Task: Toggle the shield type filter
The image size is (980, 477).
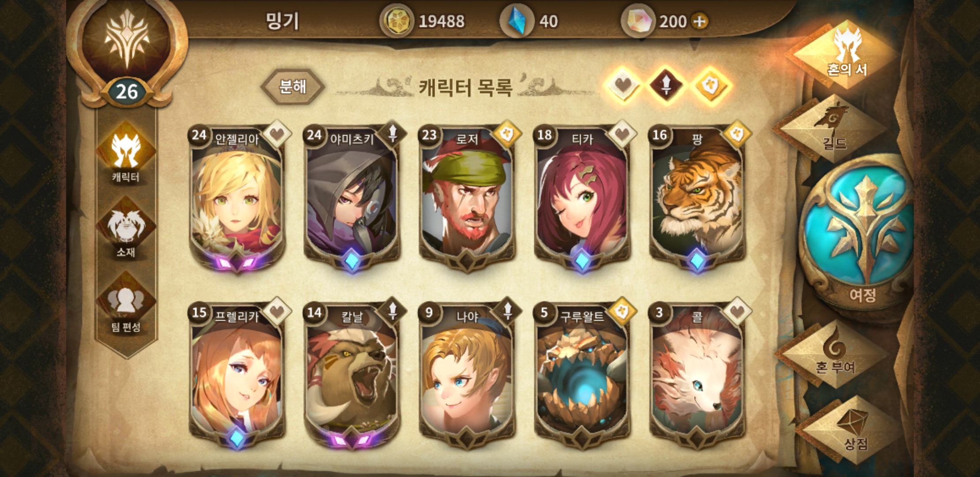Action: pyautogui.click(x=710, y=85)
